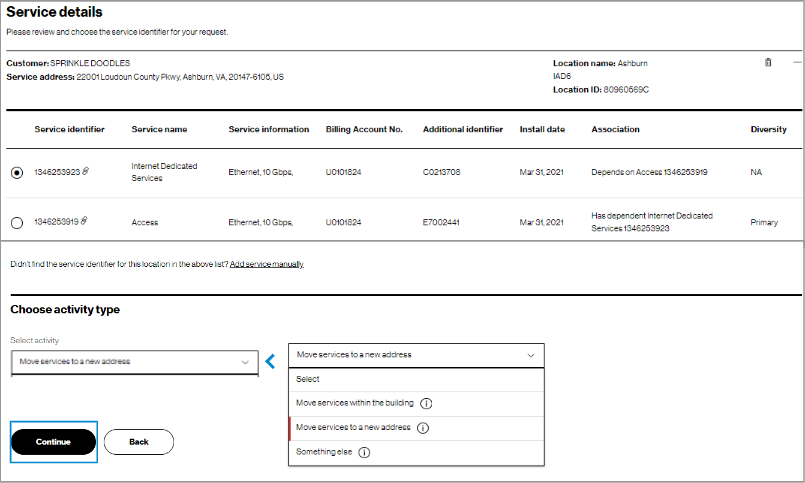The height and width of the screenshot is (483, 805).
Task: Open info icon for Move services to a new address
Action: click(423, 428)
